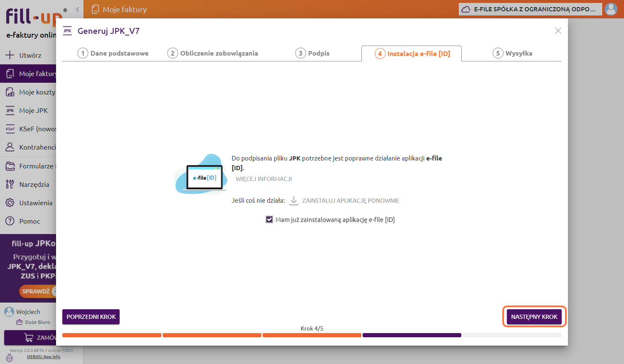Click the debug bug icon
This screenshot has height=364, width=624.
(9, 358)
